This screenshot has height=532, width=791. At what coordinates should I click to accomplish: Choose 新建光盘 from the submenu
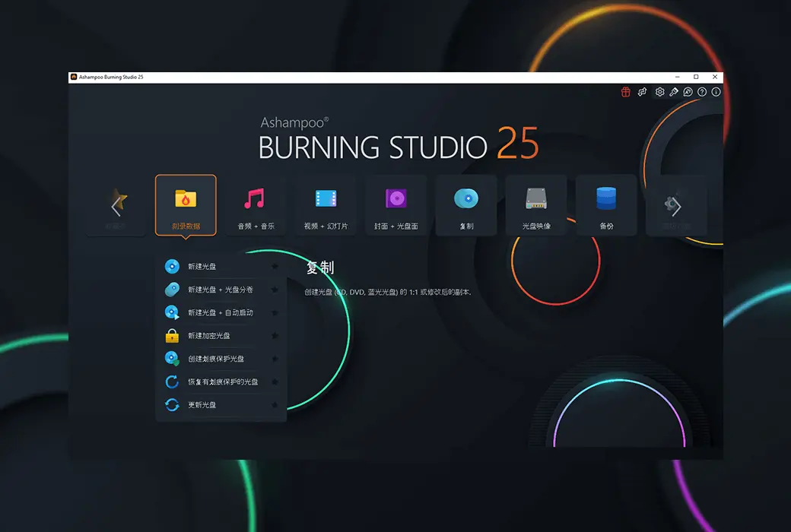coord(221,266)
